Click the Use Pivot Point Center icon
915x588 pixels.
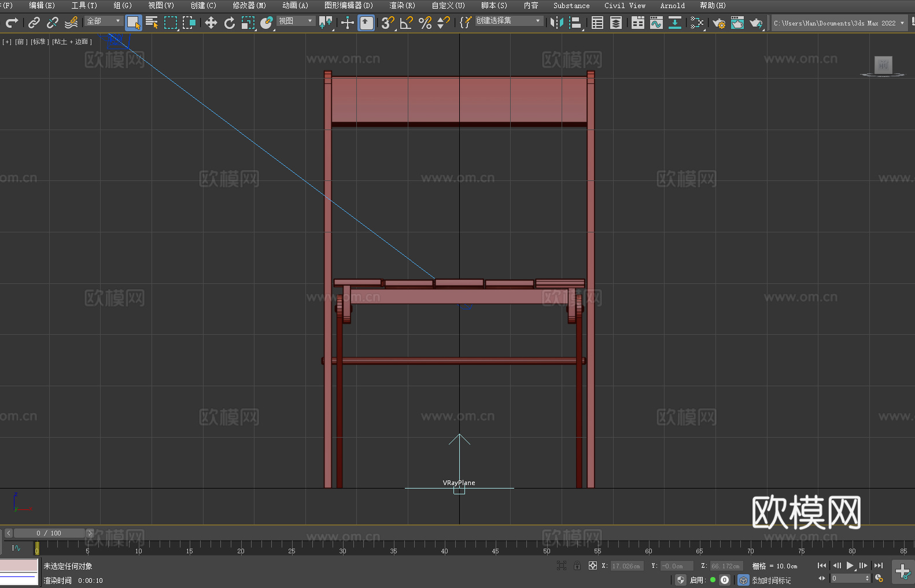326,23
